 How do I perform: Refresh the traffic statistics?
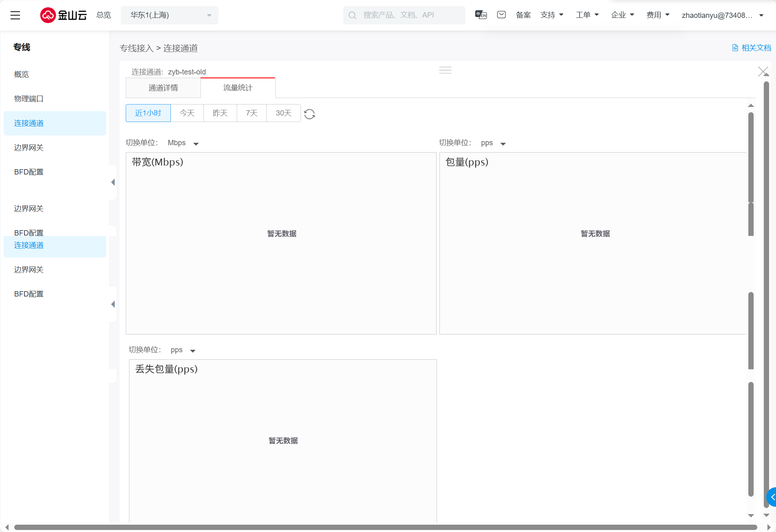tap(310, 114)
